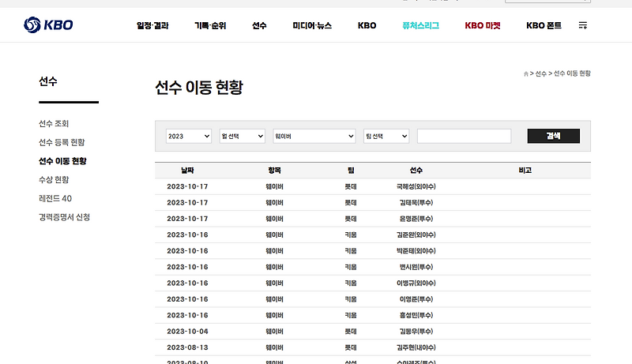Open the 2023 year dropdown
The height and width of the screenshot is (364, 632).
coord(189,136)
